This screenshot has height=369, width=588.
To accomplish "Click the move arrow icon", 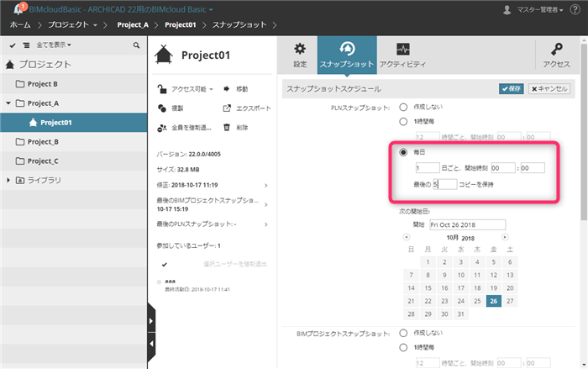I will pos(227,89).
